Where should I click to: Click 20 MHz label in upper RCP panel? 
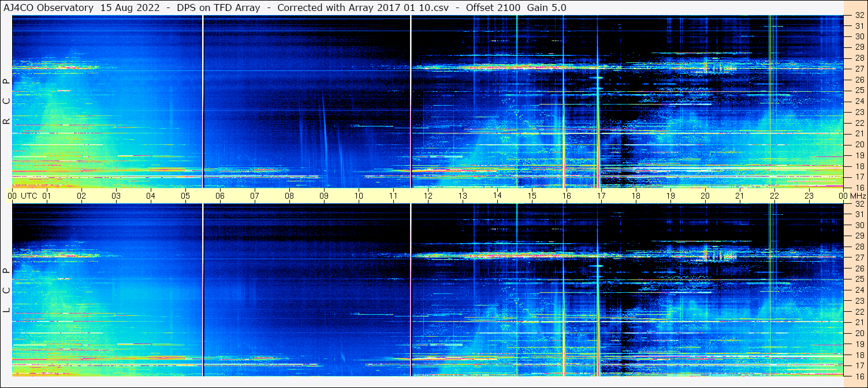(x=859, y=144)
